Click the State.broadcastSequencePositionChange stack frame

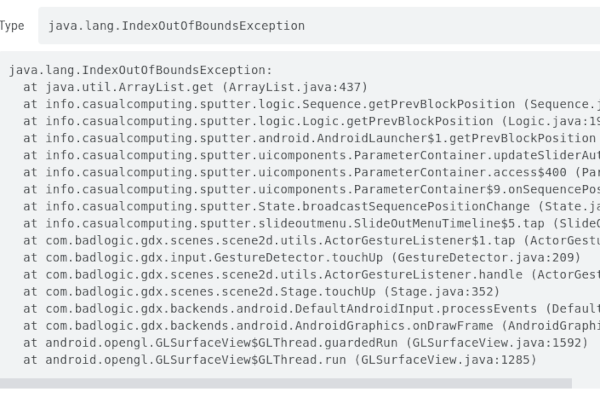coord(311,207)
